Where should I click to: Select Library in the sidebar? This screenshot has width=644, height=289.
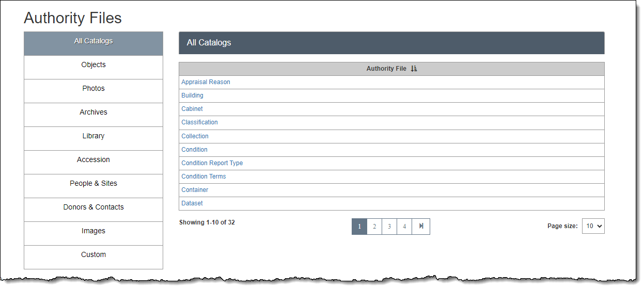(x=93, y=136)
